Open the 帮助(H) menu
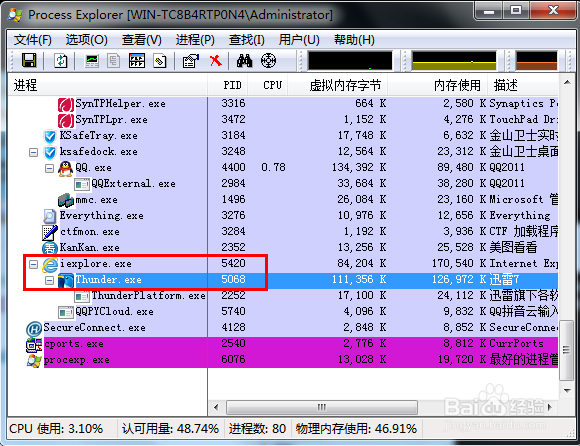Viewport: 580px width, 446px height. (354, 40)
